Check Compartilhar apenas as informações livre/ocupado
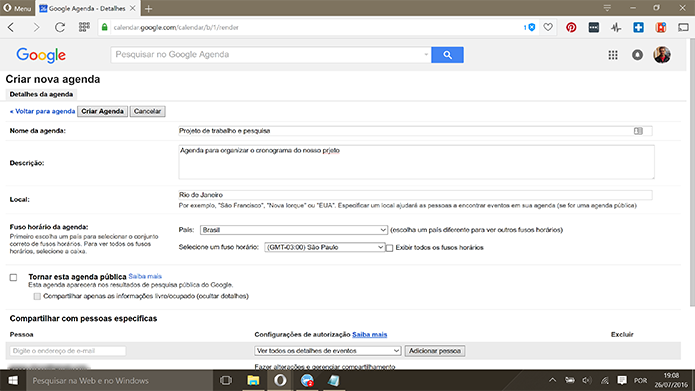Image resolution: width=695 pixels, height=391 pixels. pos(37,296)
